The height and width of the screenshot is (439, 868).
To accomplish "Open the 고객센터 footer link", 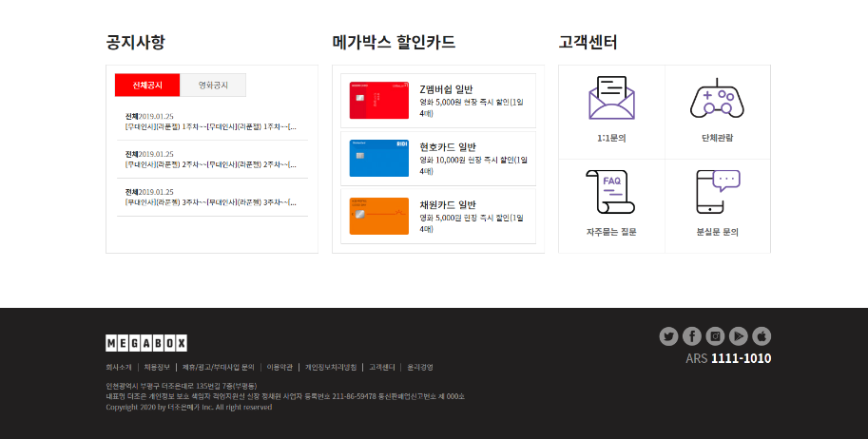I will (x=382, y=367).
